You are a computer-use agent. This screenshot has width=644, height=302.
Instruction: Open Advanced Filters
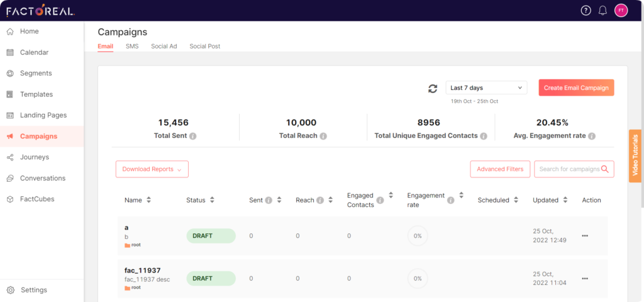(499, 169)
